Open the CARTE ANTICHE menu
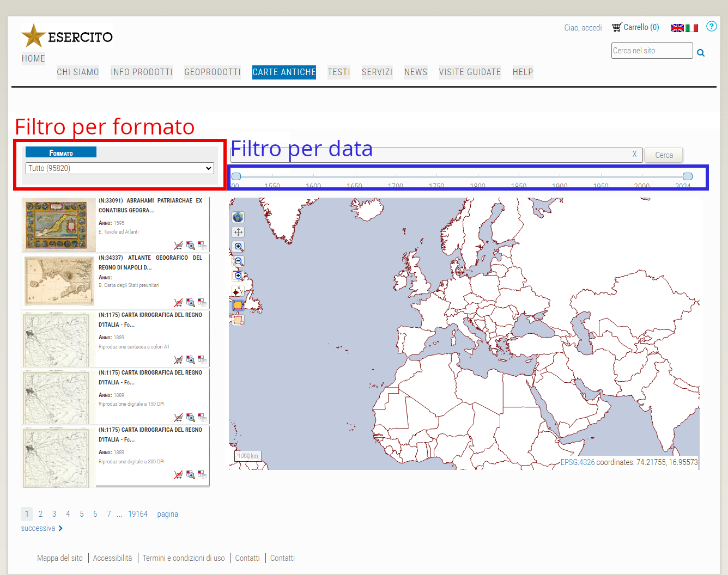 (x=284, y=72)
